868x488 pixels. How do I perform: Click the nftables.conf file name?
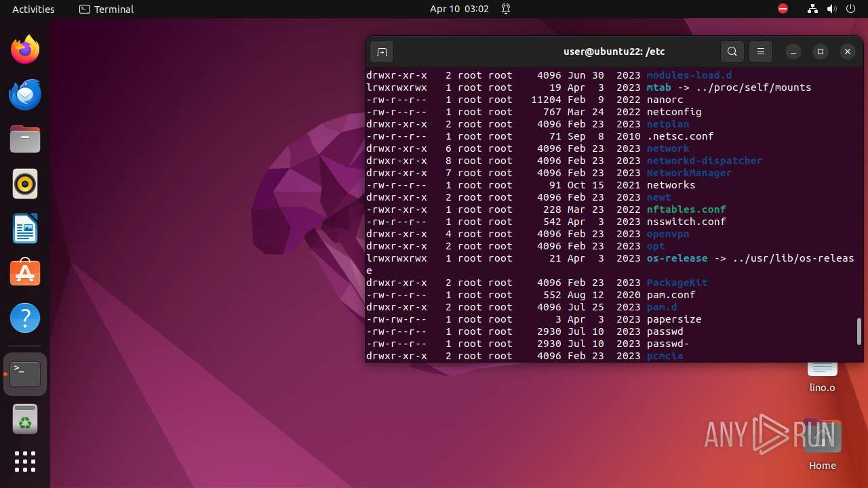(686, 209)
